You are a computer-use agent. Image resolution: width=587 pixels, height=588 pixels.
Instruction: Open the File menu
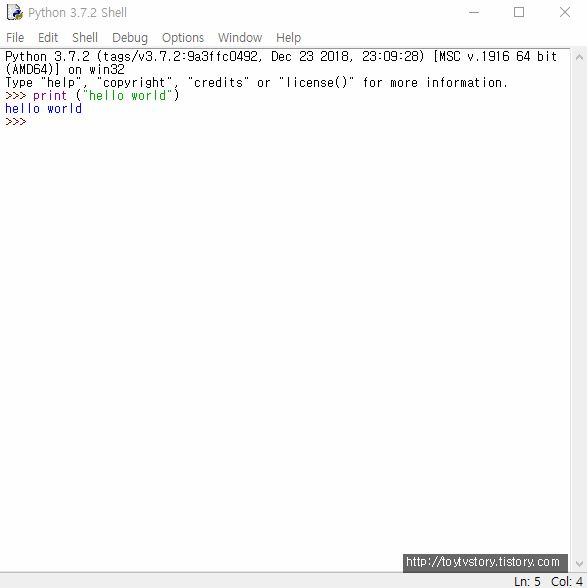tap(15, 38)
